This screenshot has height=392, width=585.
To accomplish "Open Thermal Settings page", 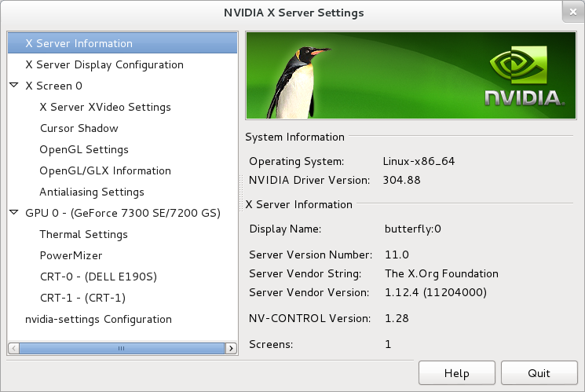I will tap(83, 234).
